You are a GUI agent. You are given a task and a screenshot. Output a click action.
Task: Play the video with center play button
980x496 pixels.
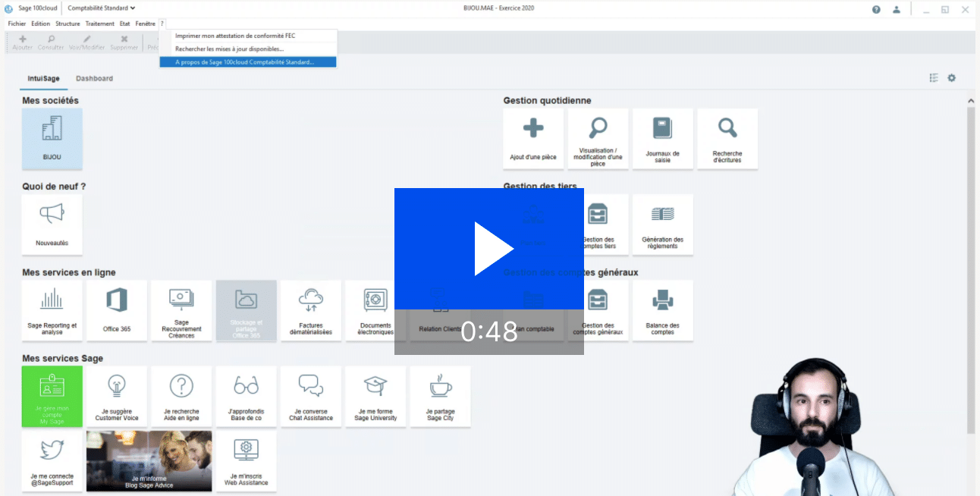pos(489,249)
